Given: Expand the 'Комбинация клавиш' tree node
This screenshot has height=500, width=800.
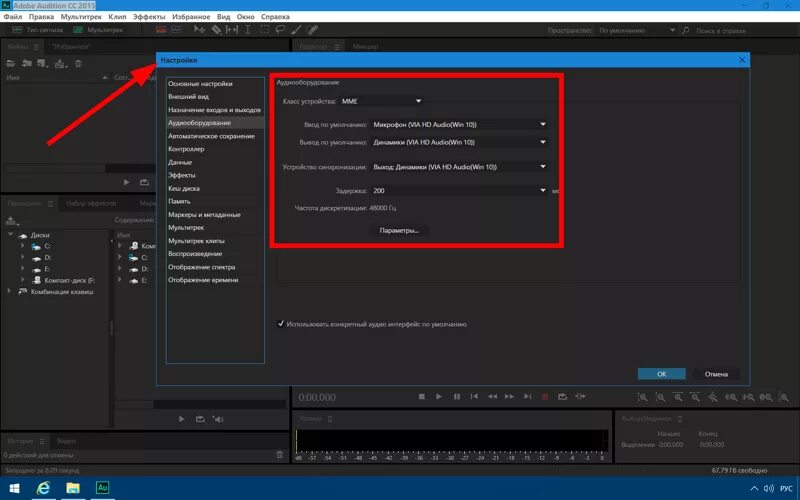Looking at the screenshot, I should point(9,291).
